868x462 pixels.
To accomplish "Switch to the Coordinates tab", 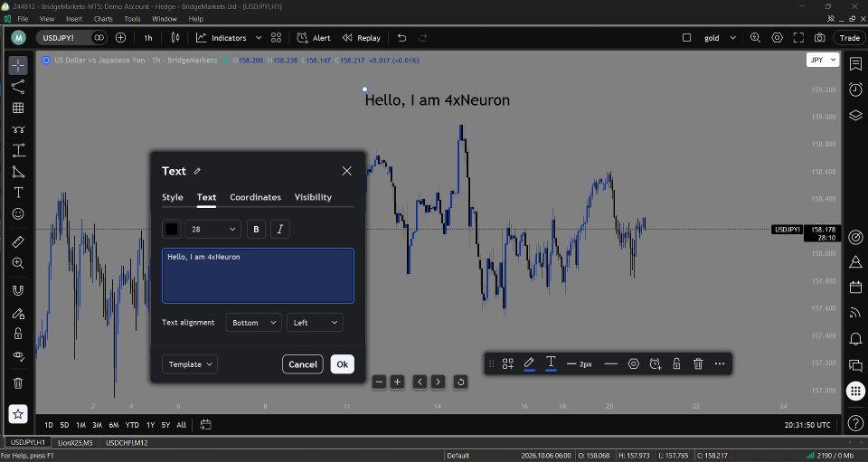I will pos(255,197).
